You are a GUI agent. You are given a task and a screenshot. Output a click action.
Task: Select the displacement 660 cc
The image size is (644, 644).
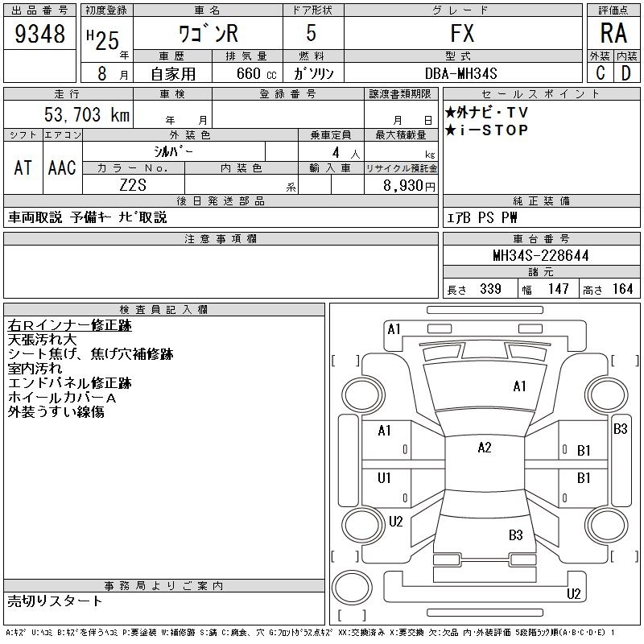[x=257, y=74]
